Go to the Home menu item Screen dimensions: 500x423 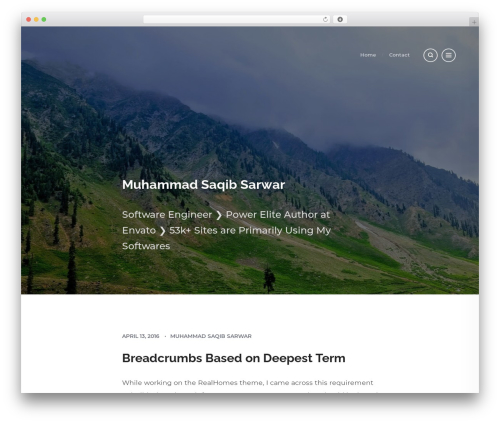(x=368, y=55)
